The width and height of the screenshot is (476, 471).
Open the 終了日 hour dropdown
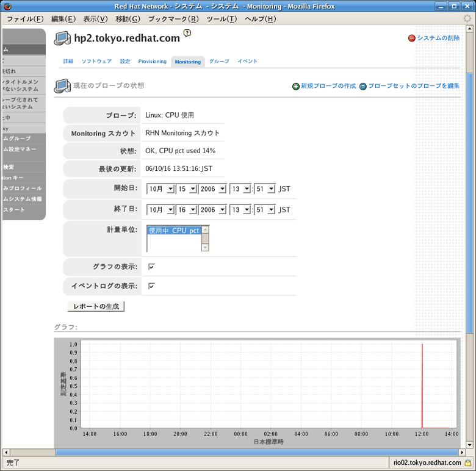(x=240, y=210)
